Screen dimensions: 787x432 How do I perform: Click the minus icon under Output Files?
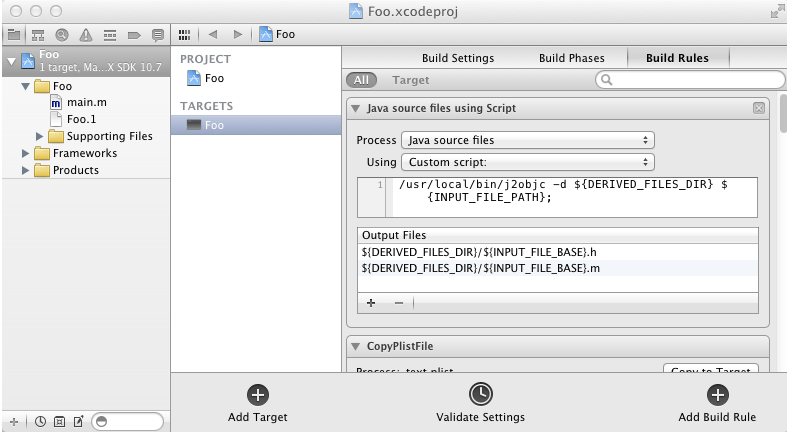[399, 303]
